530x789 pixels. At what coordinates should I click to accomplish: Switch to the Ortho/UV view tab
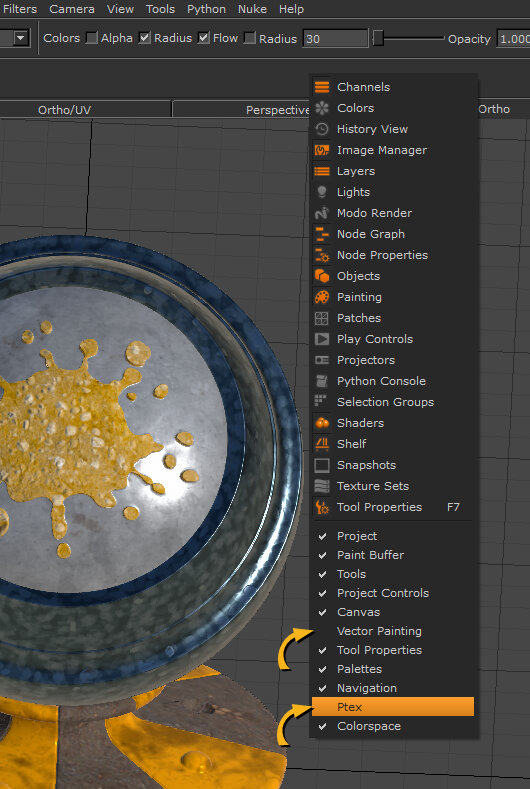coord(65,110)
